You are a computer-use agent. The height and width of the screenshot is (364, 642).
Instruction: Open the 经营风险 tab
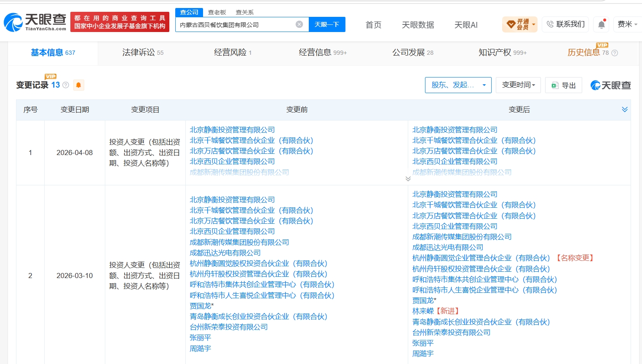click(x=233, y=53)
